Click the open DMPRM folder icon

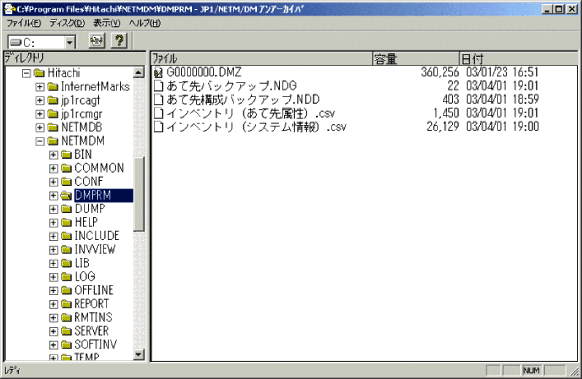click(66, 196)
